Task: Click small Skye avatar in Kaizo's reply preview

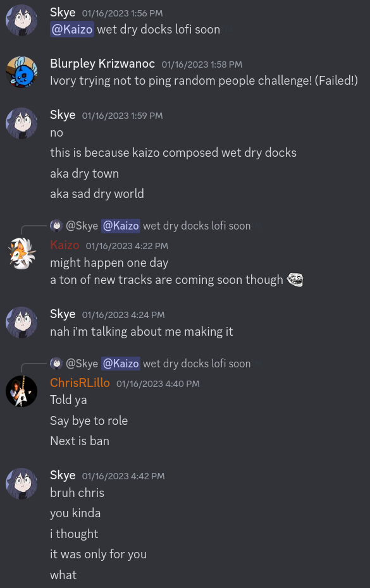Action: [x=56, y=225]
